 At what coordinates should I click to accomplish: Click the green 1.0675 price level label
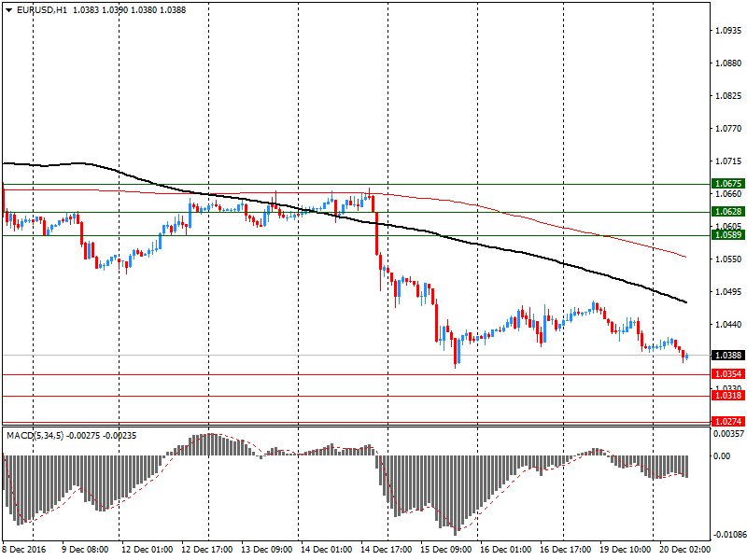tap(728, 184)
